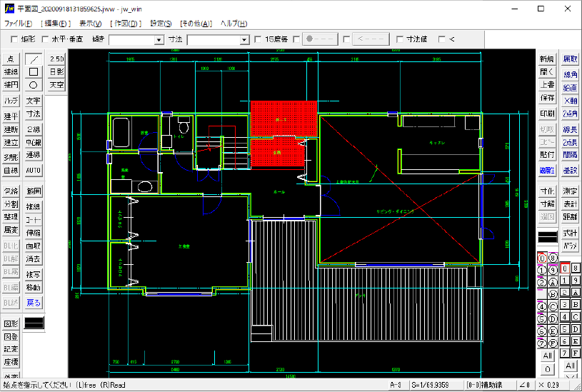The height and width of the screenshot is (392, 582).
Task: Open the 設定(S) menu
Action: coord(161,24)
